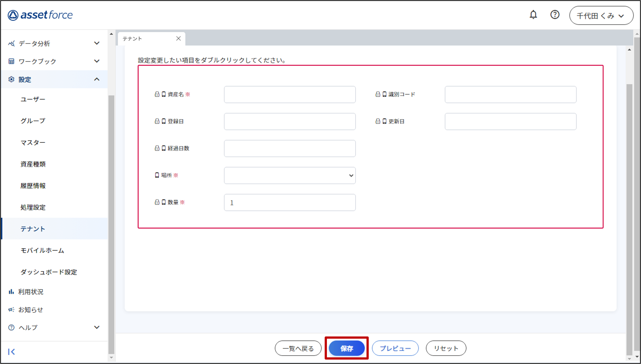Image resolution: width=641 pixels, height=364 pixels.
Task: Expand the ワークブック section
Action: coord(97,61)
